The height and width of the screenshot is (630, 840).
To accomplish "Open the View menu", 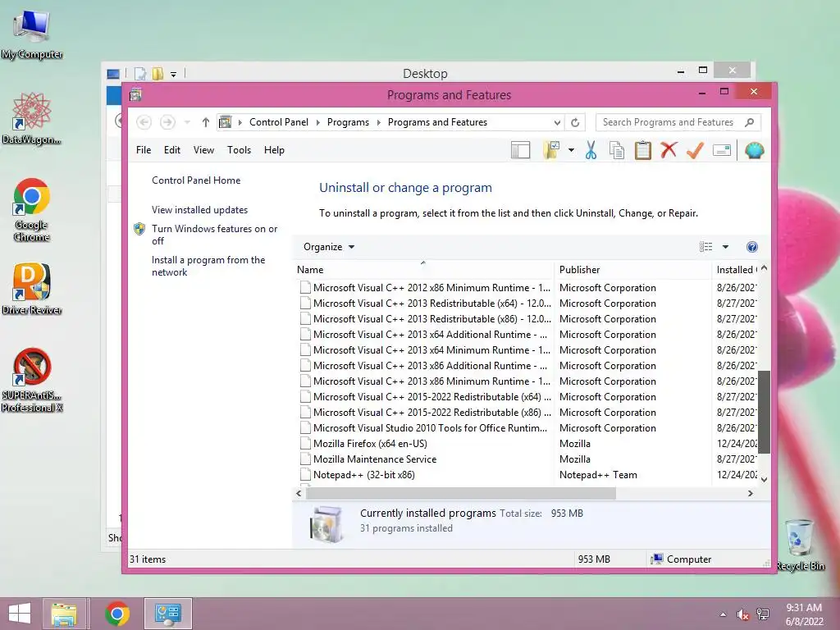I will pyautogui.click(x=203, y=151).
